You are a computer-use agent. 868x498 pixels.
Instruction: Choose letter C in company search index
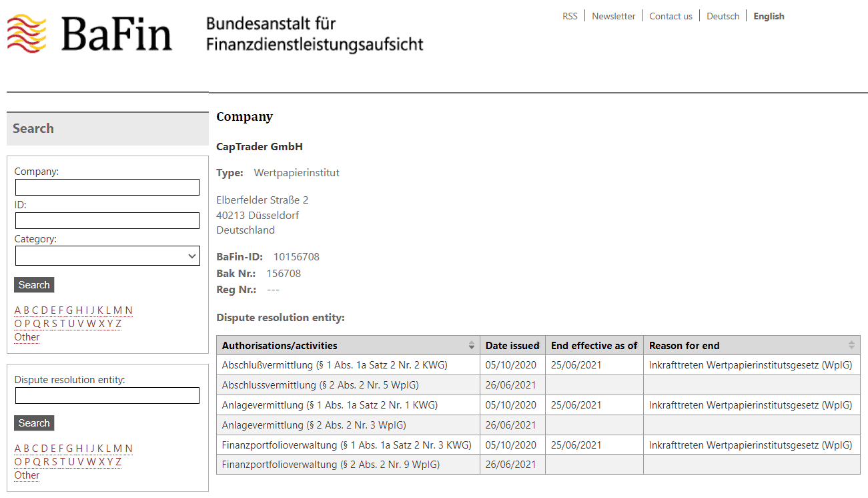tap(35, 310)
